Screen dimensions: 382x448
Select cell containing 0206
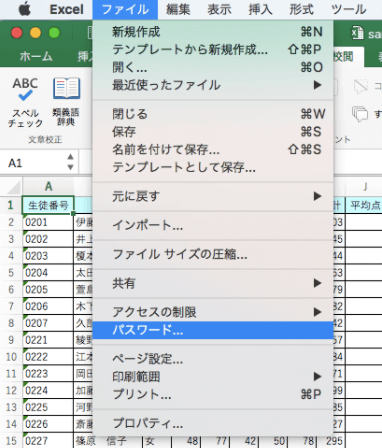click(48, 306)
